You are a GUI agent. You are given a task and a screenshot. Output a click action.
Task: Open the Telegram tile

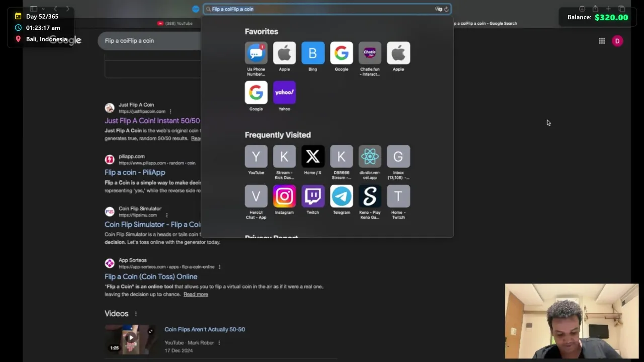341,196
